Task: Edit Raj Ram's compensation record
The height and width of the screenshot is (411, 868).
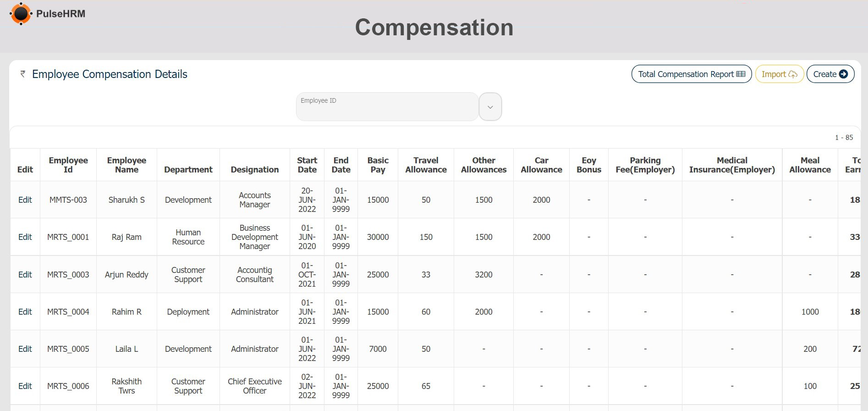Action: [25, 237]
